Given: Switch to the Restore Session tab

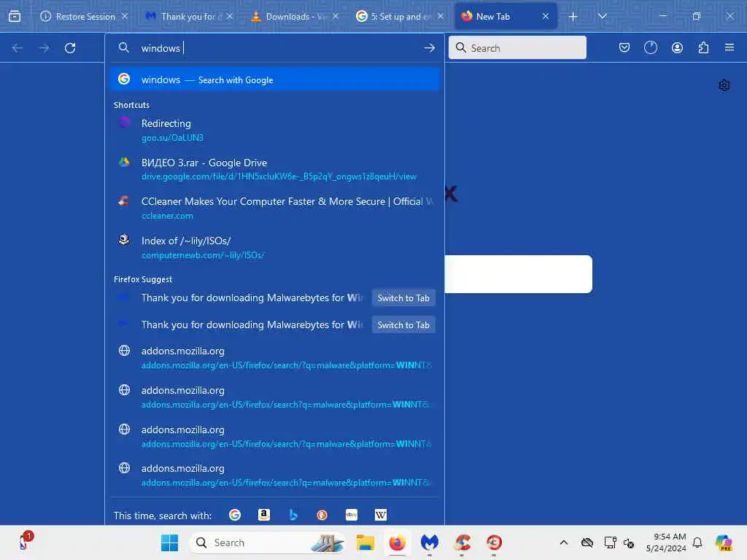Looking at the screenshot, I should (x=84, y=16).
